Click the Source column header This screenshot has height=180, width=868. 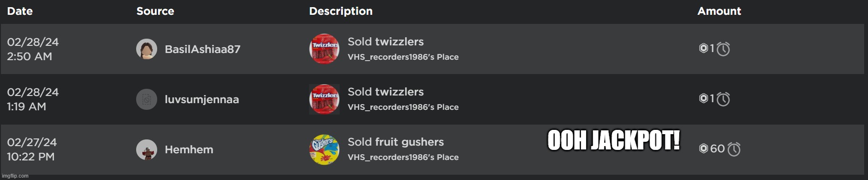pos(155,11)
